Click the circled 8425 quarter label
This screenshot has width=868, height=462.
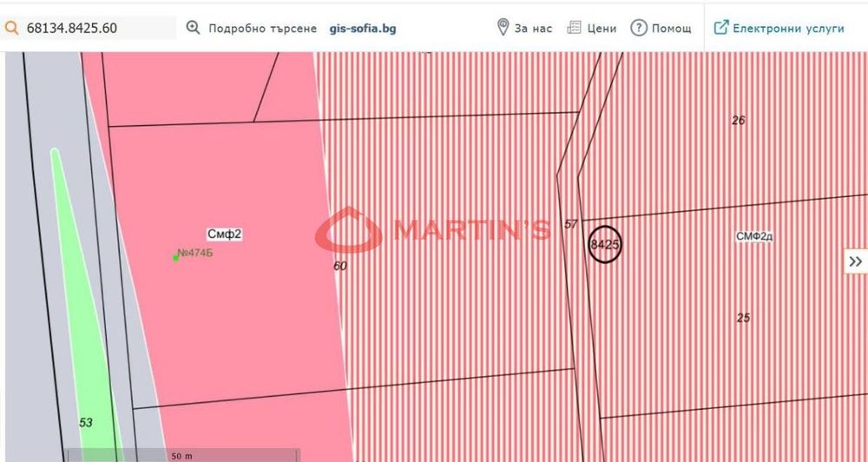pos(604,244)
